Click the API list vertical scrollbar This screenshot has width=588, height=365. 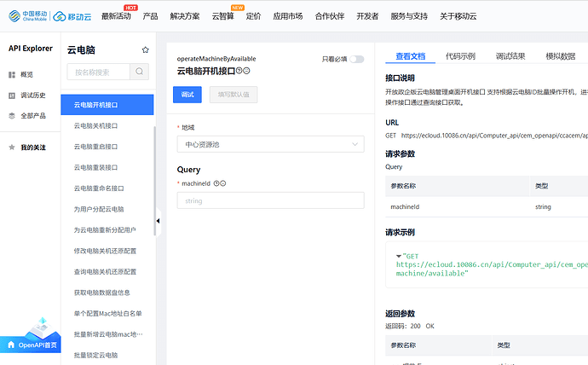coord(154,181)
